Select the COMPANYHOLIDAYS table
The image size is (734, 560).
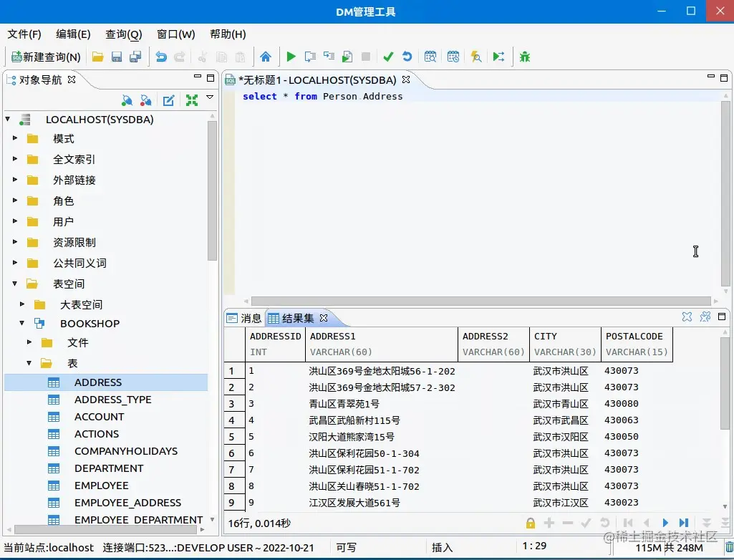126,451
